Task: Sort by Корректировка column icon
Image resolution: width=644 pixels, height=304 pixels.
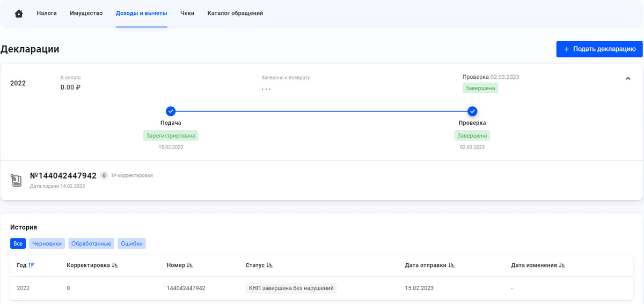Action: pos(115,265)
